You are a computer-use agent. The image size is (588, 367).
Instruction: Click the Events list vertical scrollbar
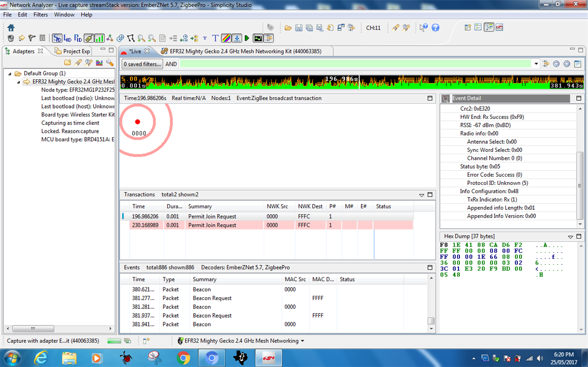point(431,321)
